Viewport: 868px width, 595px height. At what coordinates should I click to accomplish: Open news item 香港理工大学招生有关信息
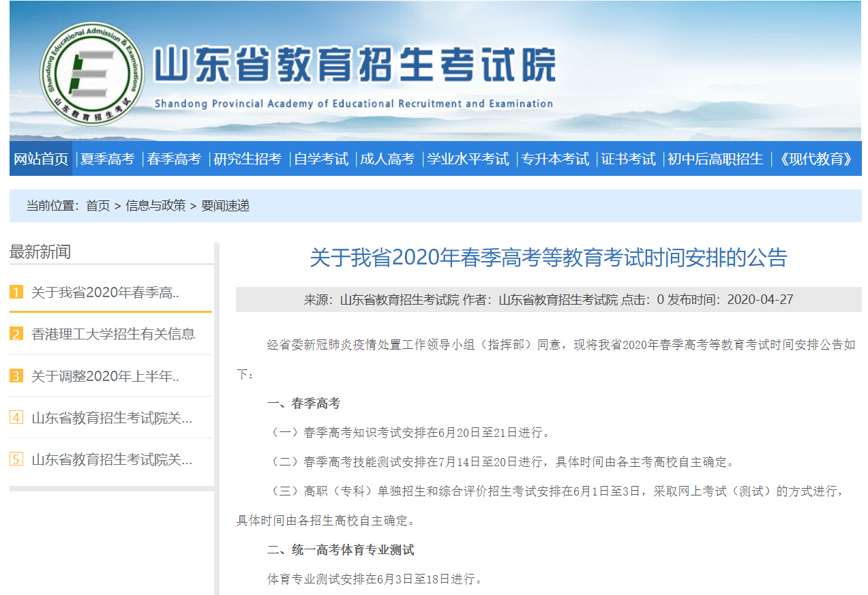pos(113,334)
